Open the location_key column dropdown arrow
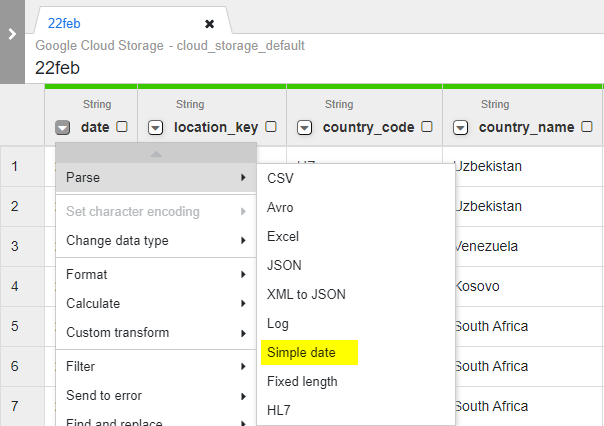604x426 pixels. point(156,127)
